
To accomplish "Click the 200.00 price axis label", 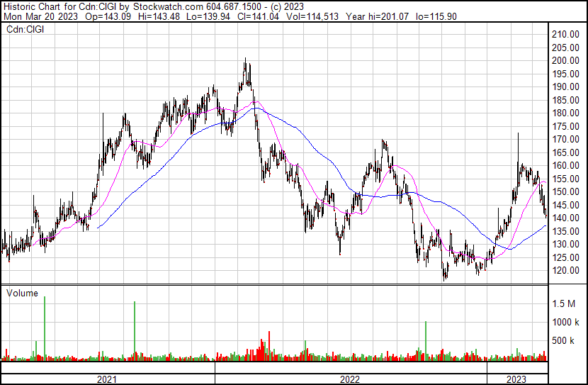I will tap(567, 61).
